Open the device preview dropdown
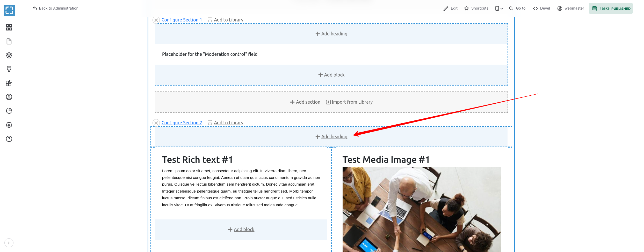This screenshot has width=644, height=252. tap(499, 9)
